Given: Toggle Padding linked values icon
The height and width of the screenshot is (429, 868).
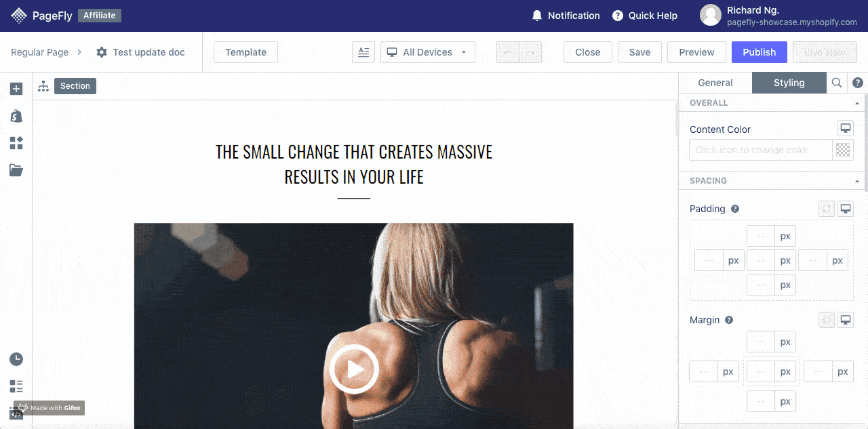Looking at the screenshot, I should pyautogui.click(x=827, y=209).
